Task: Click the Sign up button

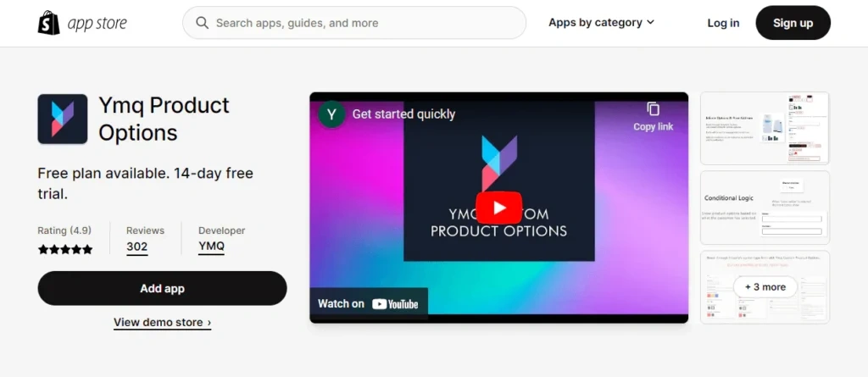Action: tap(793, 23)
